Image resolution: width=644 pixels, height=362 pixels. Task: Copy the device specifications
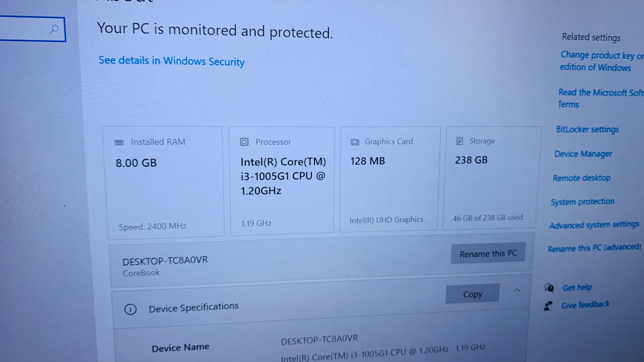pyautogui.click(x=473, y=294)
